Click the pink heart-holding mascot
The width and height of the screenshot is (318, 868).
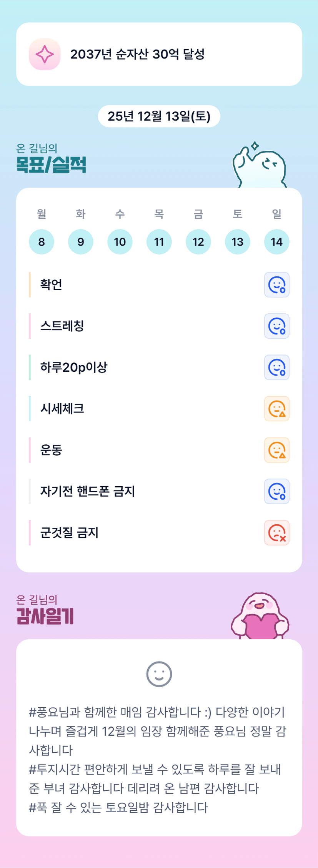coord(260,616)
